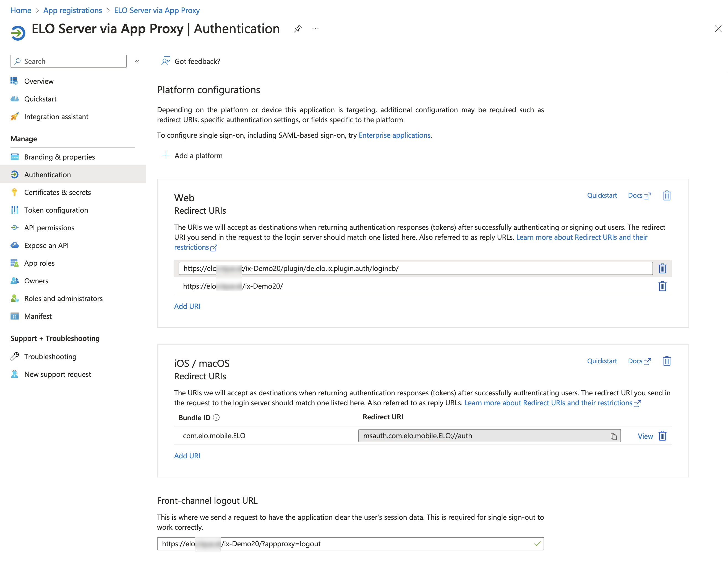Open Docs for iOS / macOS
The image size is (728, 562).
click(x=639, y=361)
